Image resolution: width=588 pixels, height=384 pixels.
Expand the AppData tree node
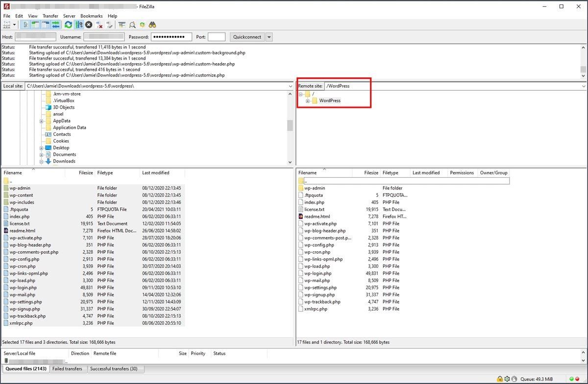(42, 121)
